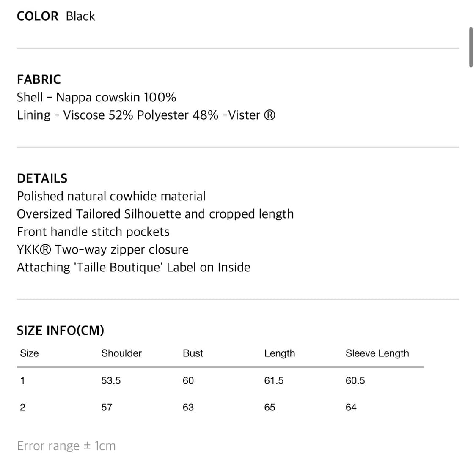Click the Bust column header
This screenshot has height=465, width=476.
click(x=193, y=353)
